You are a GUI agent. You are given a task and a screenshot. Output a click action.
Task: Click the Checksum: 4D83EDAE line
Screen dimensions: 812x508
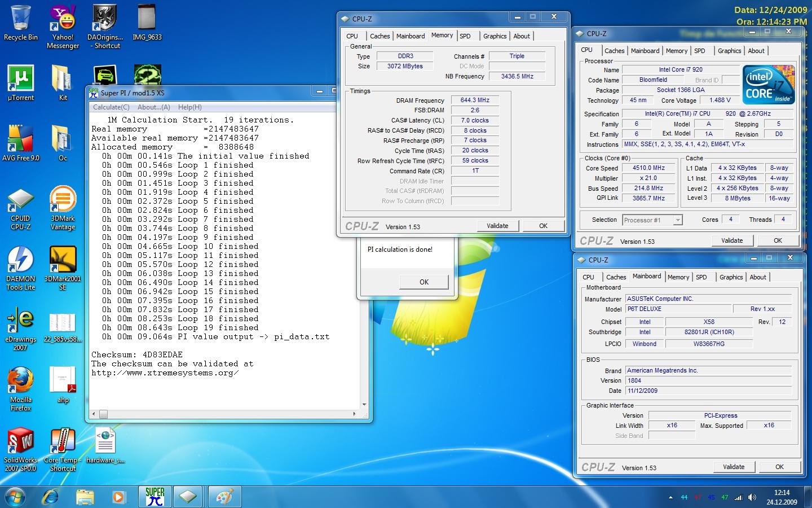[137, 354]
